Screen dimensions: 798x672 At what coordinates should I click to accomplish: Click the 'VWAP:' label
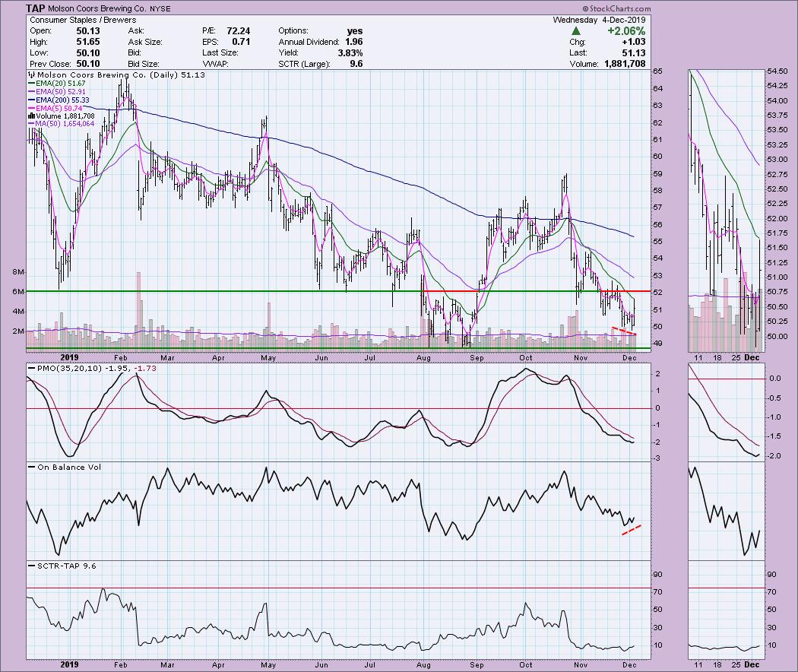[214, 64]
